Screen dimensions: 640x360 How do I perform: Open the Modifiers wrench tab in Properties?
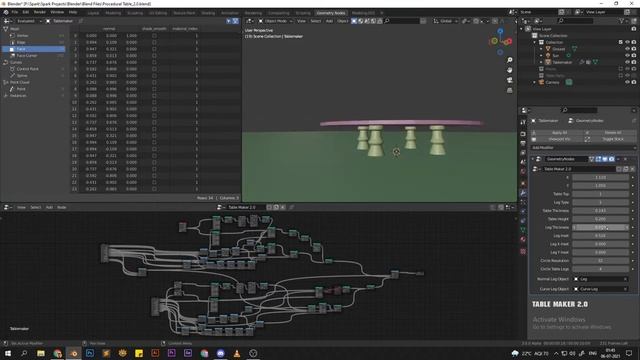[x=523, y=193]
